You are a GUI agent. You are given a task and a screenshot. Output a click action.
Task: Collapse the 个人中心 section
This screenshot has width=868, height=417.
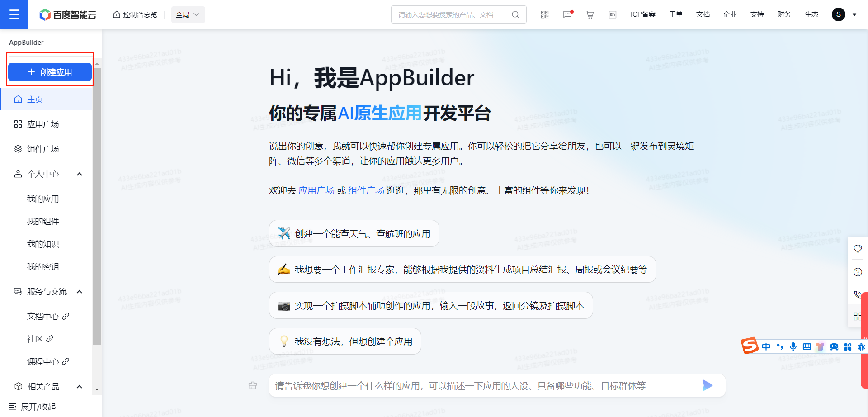click(x=80, y=174)
